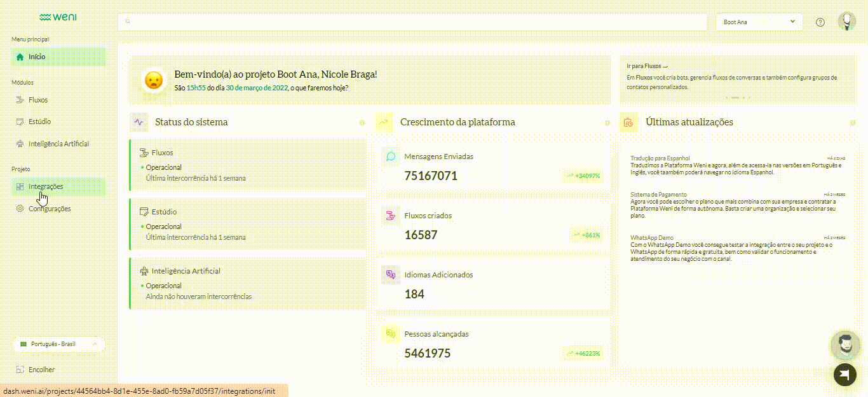The height and width of the screenshot is (397, 868).
Task: Click the Estúdio status card icon
Action: [x=144, y=212]
